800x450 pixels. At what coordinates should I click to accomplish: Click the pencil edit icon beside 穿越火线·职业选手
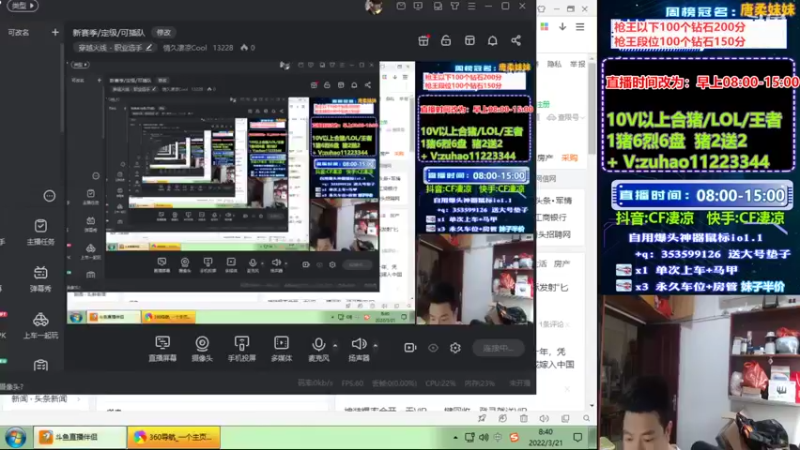(148, 47)
